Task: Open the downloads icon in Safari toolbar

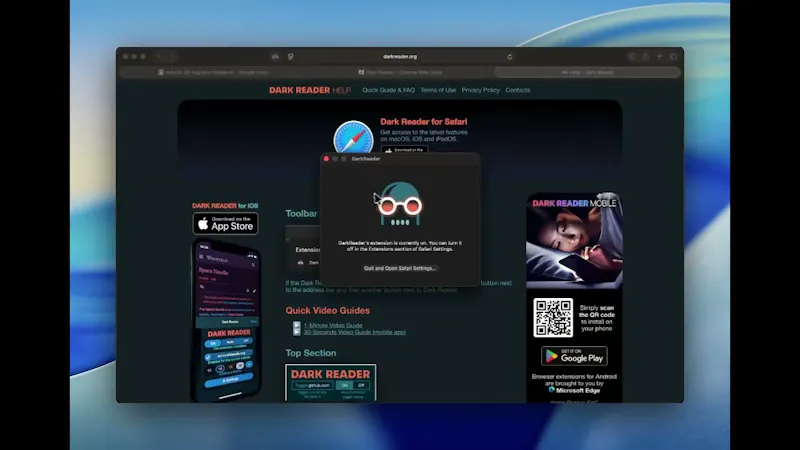Action: [x=632, y=57]
